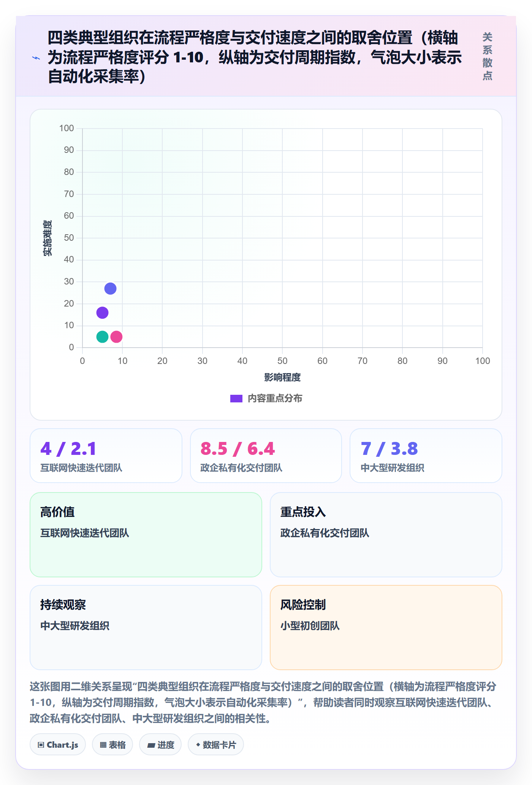Click the 内容重点分布 legend label
This screenshot has height=785, width=532.
(x=275, y=399)
